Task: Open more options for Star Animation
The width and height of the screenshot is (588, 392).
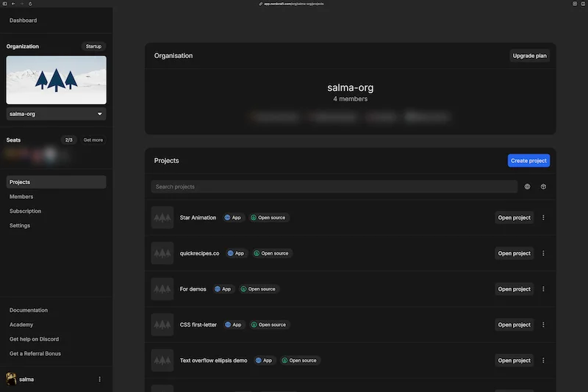Action: (x=543, y=217)
